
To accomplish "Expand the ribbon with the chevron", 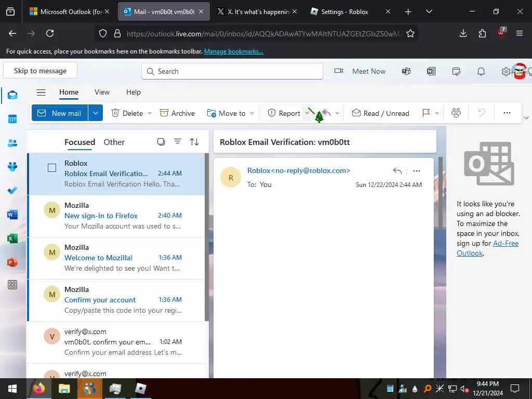I will pyautogui.click(x=526, y=118).
